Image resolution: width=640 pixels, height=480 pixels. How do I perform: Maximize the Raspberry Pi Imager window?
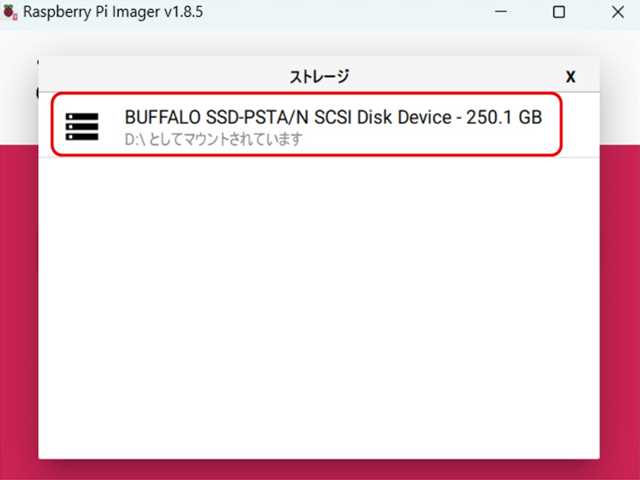click(x=559, y=12)
